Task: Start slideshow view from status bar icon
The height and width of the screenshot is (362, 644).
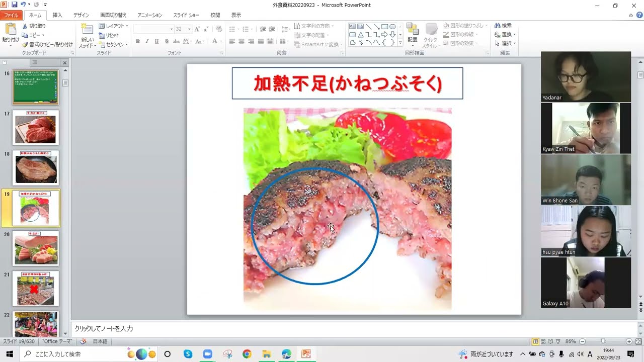Action: coord(559,341)
